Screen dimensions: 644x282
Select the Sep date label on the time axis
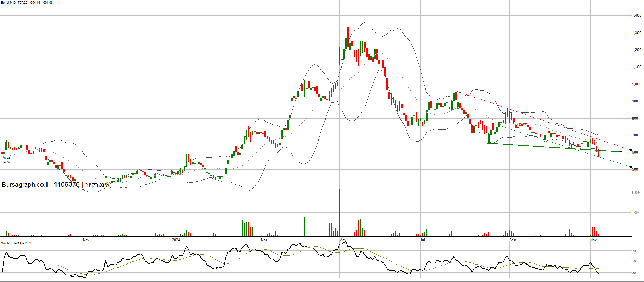point(512,240)
